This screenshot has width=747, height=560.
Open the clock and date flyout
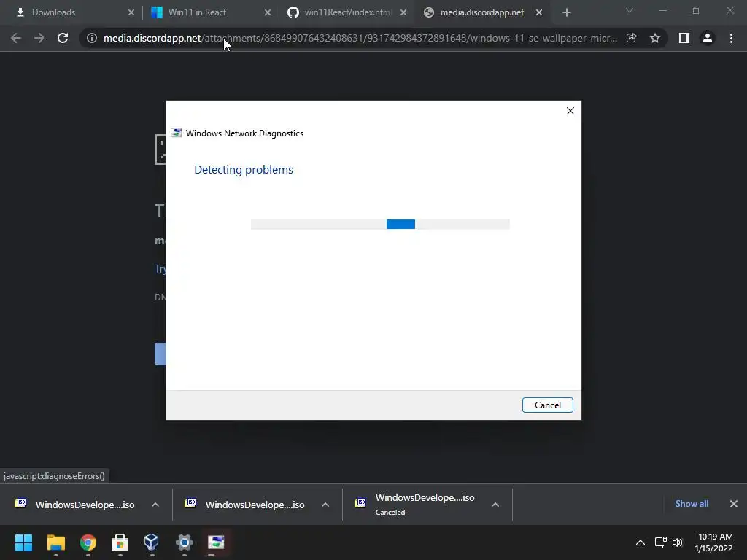(714, 542)
